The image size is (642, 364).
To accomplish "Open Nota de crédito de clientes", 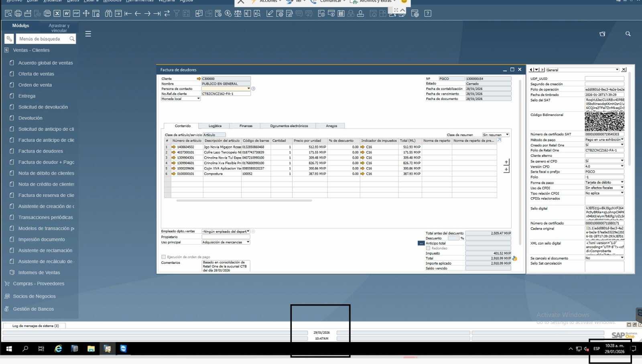I will [46, 184].
